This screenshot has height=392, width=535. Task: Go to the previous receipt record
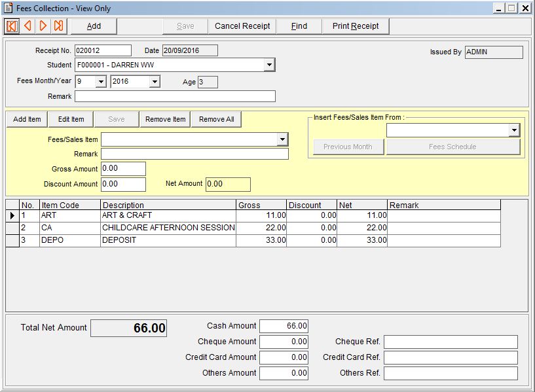28,26
